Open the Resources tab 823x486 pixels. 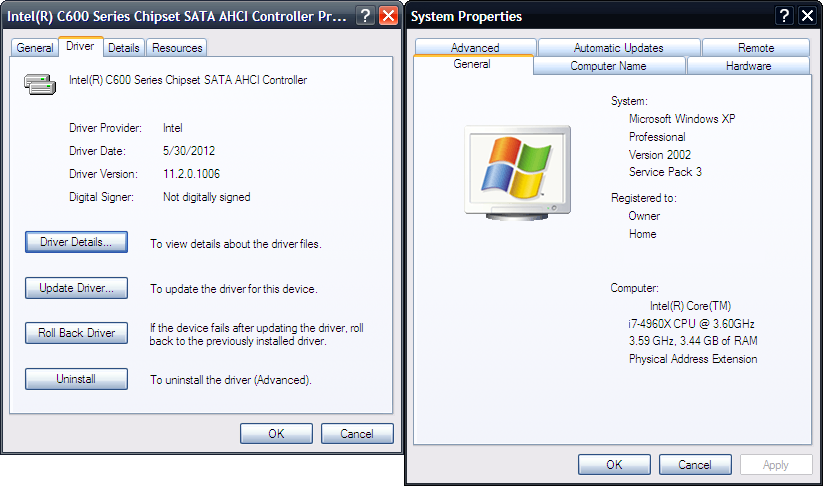[x=177, y=48]
